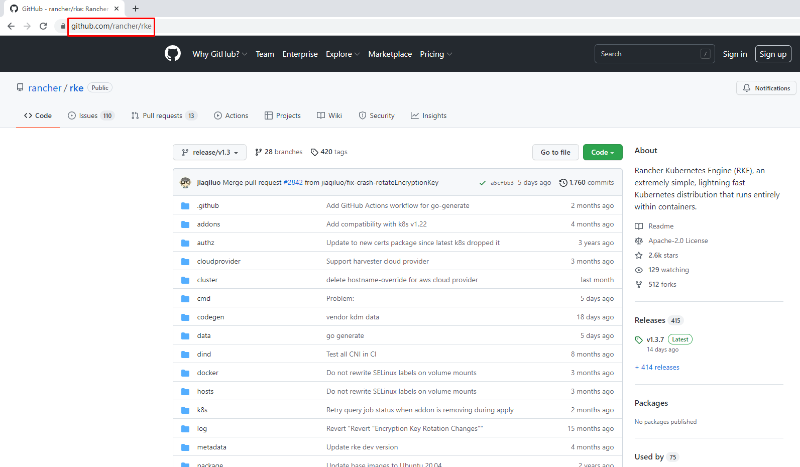Click the commit status check mark
The height and width of the screenshot is (467, 800).
[482, 183]
